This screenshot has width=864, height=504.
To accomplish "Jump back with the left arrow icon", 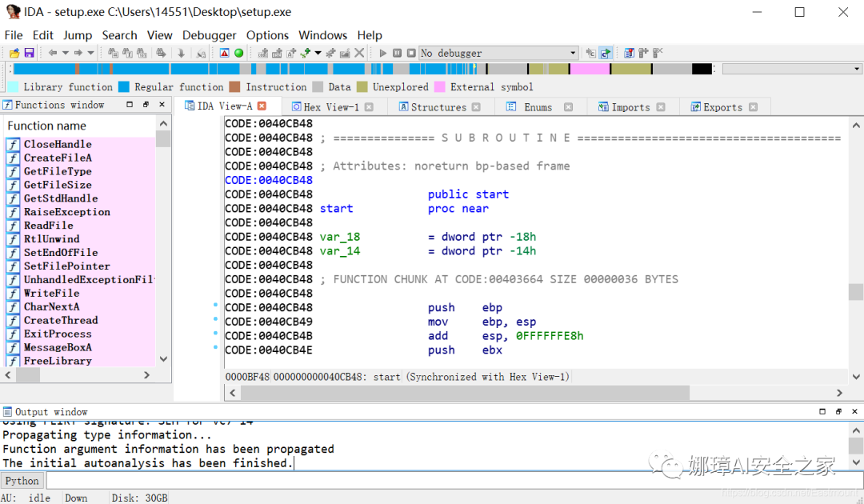I will [52, 53].
